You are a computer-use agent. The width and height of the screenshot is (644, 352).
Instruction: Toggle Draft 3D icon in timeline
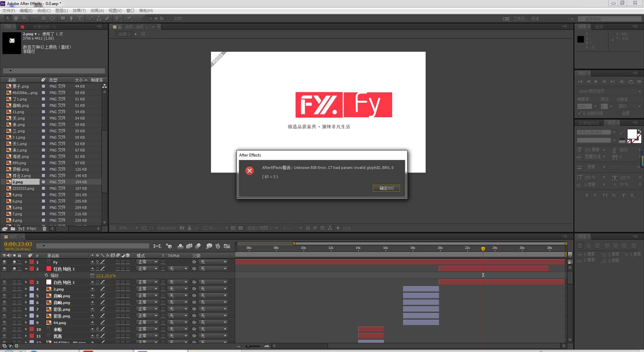[169, 246]
